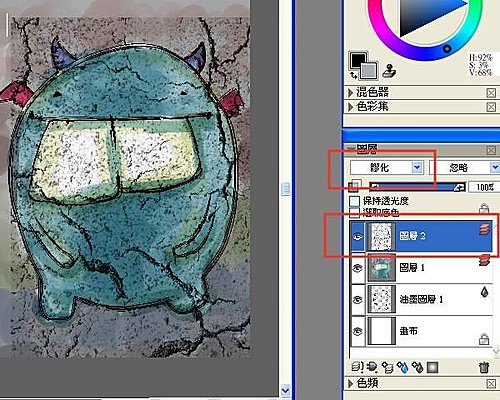Create a new layer with stack icon
The height and width of the screenshot is (400, 500).
tap(387, 367)
